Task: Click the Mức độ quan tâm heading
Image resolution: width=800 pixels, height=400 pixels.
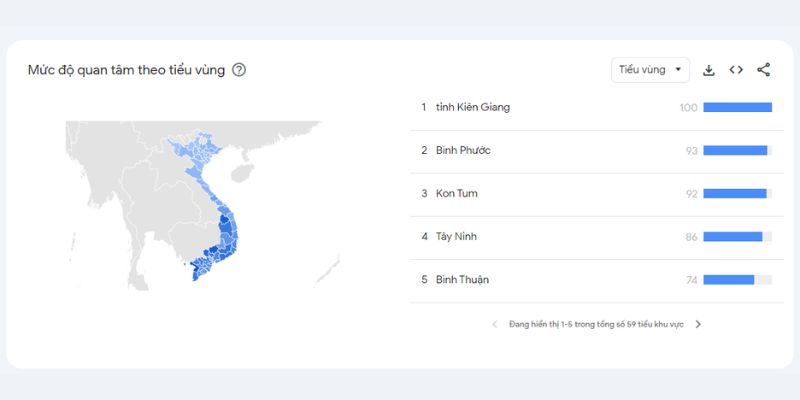Action: pyautogui.click(x=126, y=70)
